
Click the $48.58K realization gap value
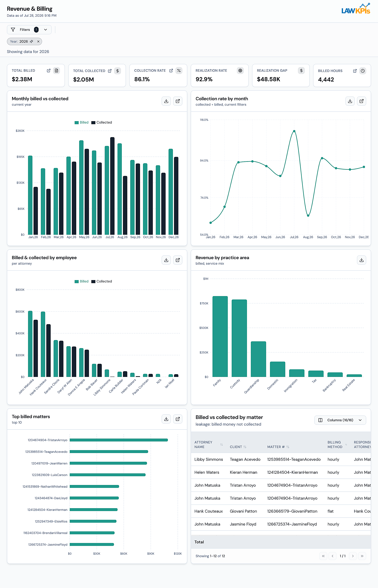[269, 79]
